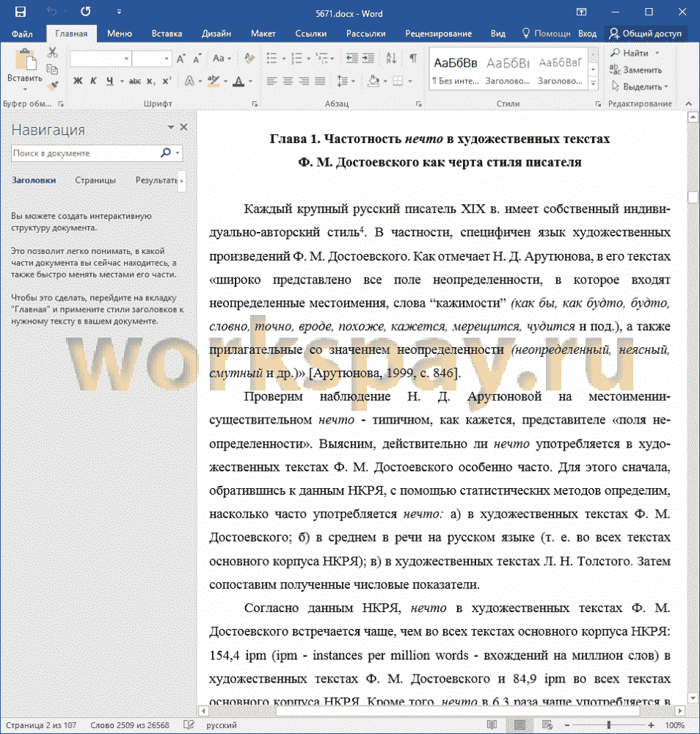Click Заменить (Replace) button

[636, 70]
